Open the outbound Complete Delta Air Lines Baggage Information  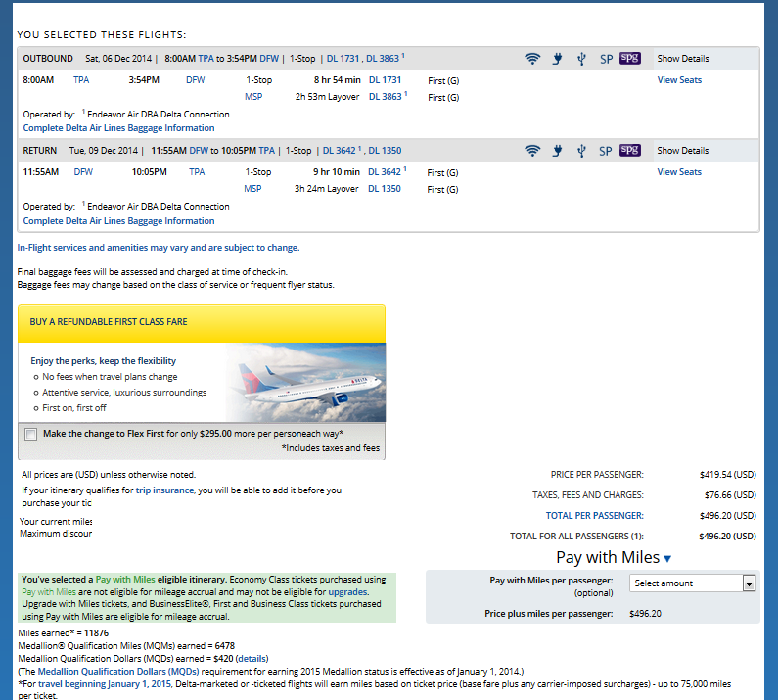point(118,128)
